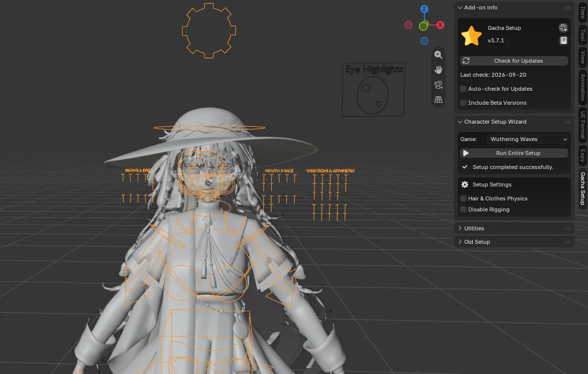This screenshot has height=374, width=588.
Task: Open the Game dropdown showing Wuthering Waves
Action: (x=528, y=139)
